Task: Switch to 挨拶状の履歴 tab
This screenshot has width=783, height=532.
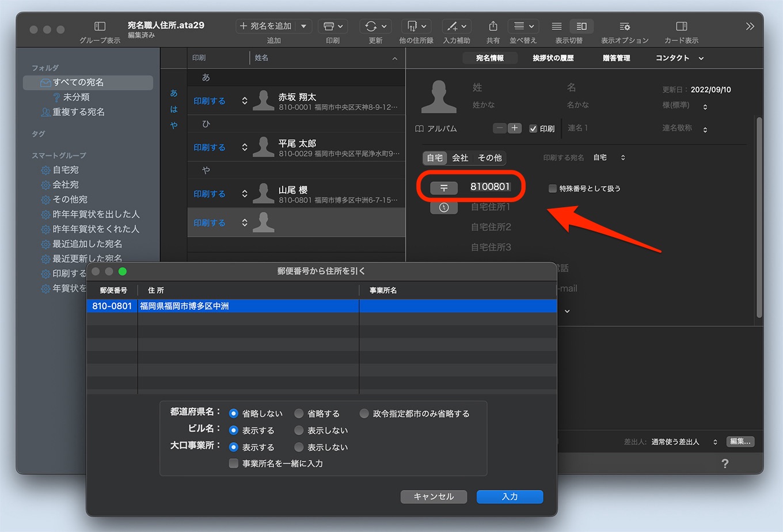Action: click(553, 58)
